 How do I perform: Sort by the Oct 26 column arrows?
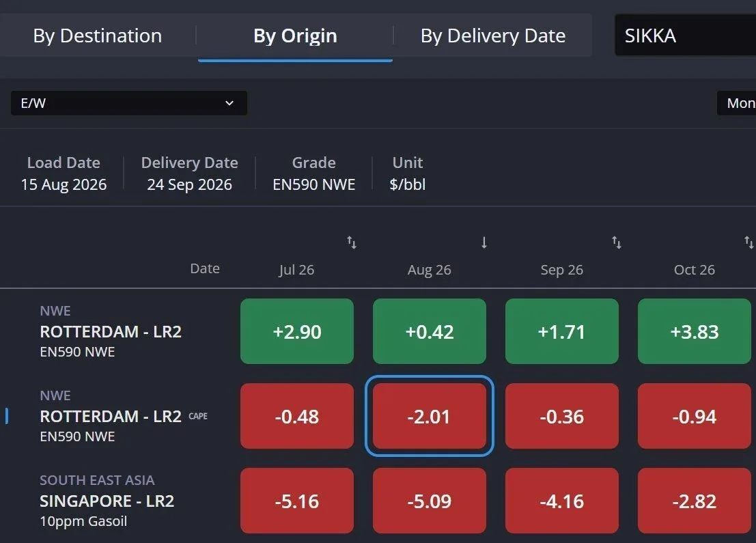coord(748,242)
